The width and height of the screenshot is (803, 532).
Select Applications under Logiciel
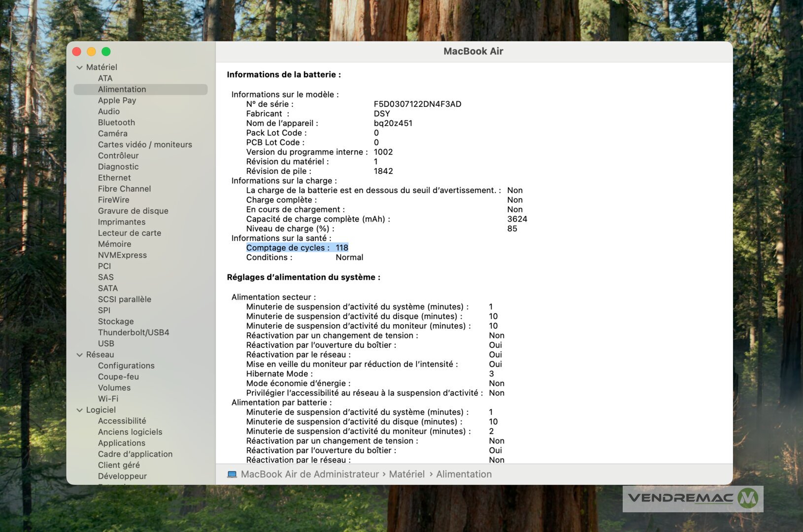(121, 443)
